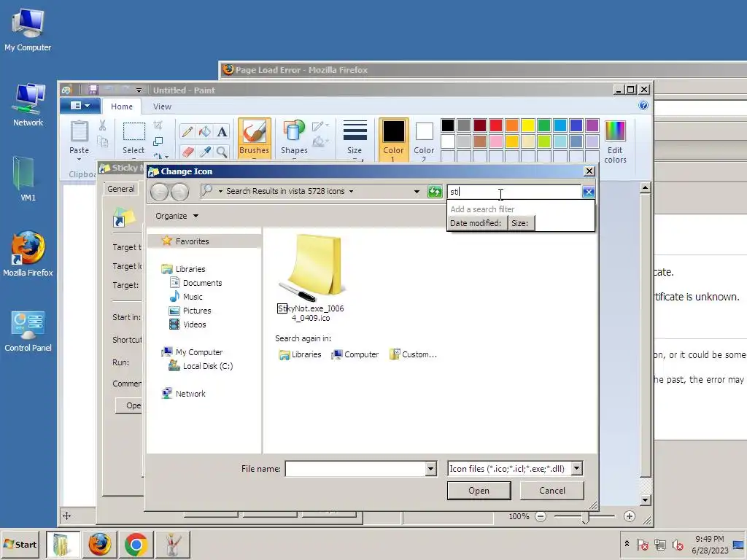The width and height of the screenshot is (747, 560).
Task: Select the Fill with color bucket tool
Action: click(x=205, y=131)
